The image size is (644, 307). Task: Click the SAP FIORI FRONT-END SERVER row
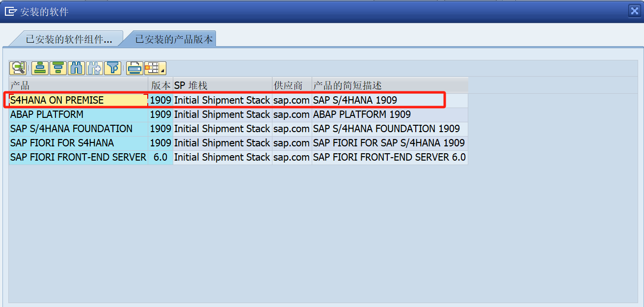click(77, 157)
